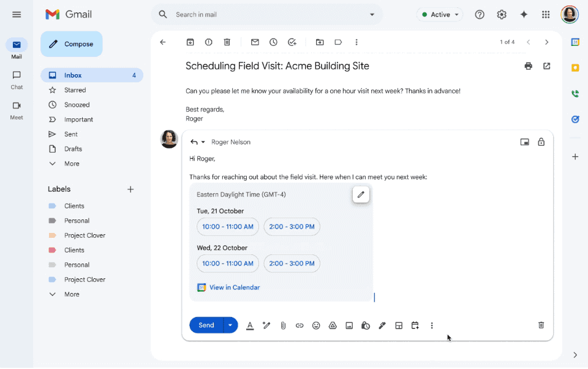This screenshot has height=369, width=588.
Task: Open the Settings gear icon
Action: [x=502, y=15]
